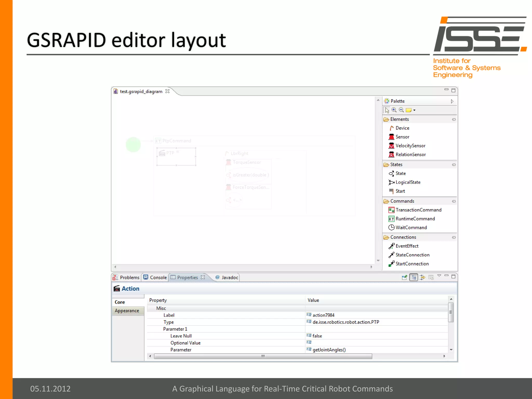
Task: Click diagram canvas scroll right arrow
Action: (x=371, y=267)
